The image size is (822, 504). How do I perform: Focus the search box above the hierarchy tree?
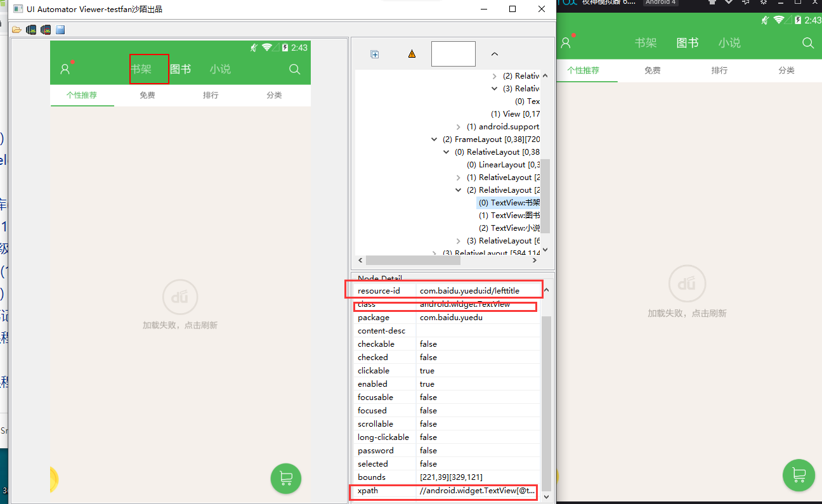coord(453,54)
